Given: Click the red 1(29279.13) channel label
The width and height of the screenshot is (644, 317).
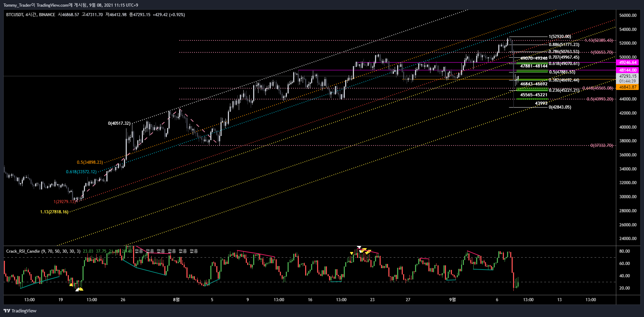Looking at the screenshot, I should [64, 202].
